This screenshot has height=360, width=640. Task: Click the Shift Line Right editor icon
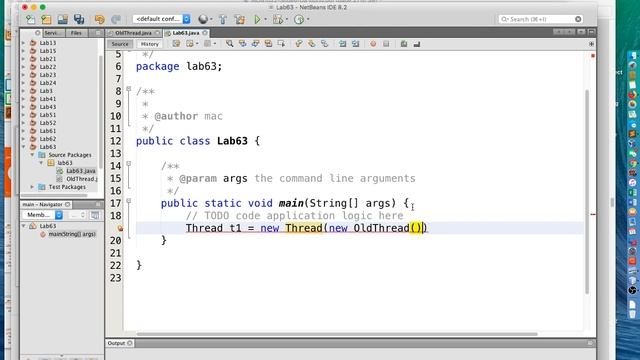(356, 44)
